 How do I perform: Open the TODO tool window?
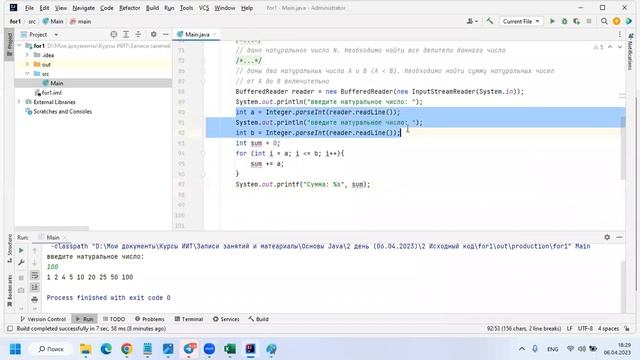coord(114,319)
